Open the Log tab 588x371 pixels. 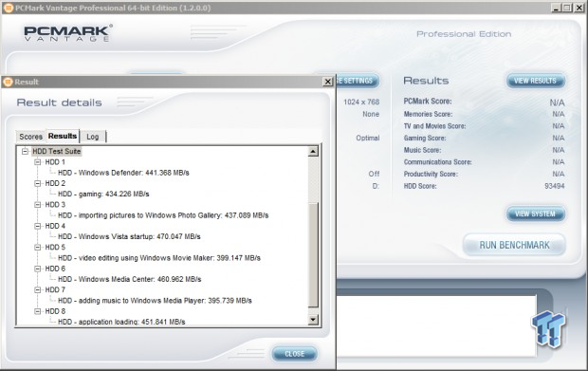[93, 137]
